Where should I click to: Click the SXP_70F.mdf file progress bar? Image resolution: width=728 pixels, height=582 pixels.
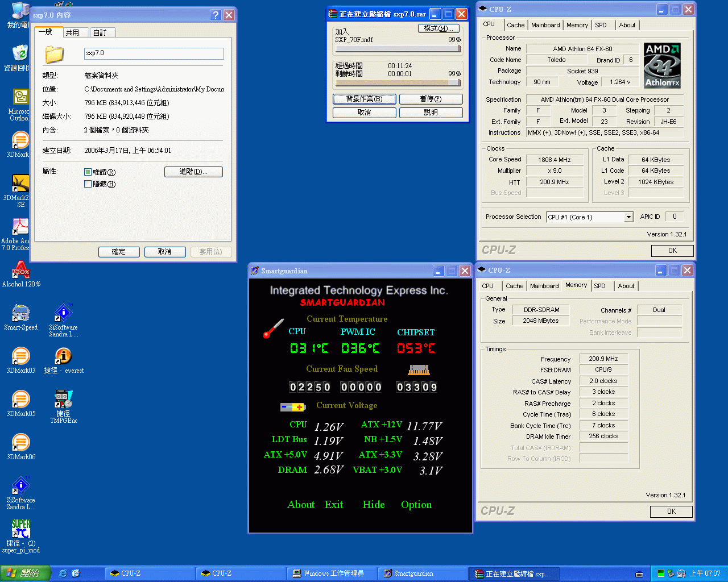(398, 49)
